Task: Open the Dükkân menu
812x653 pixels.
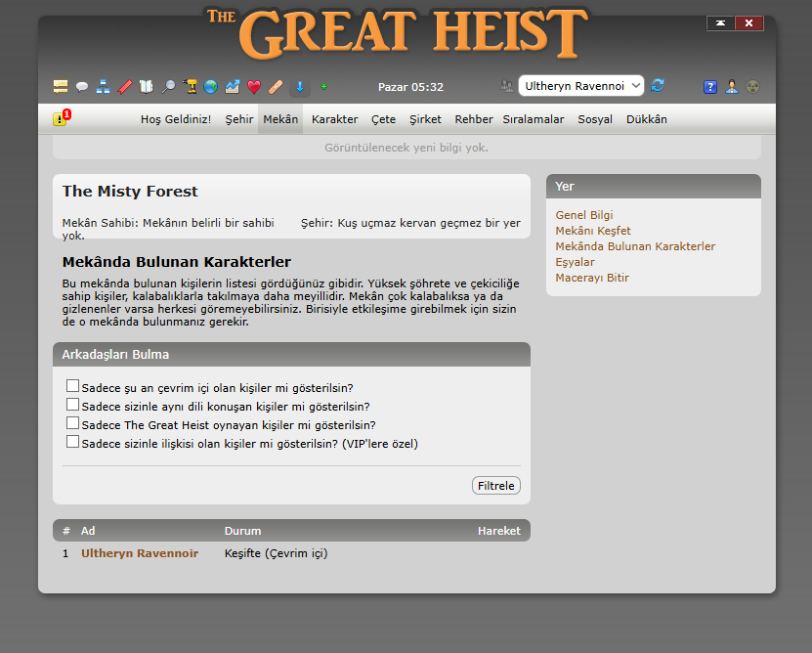Action: click(646, 119)
